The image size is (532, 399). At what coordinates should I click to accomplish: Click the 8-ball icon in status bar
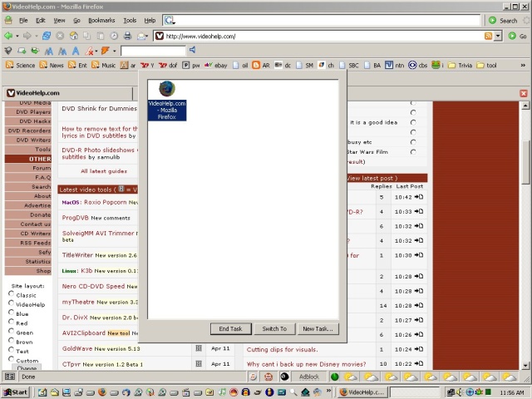pos(284,377)
